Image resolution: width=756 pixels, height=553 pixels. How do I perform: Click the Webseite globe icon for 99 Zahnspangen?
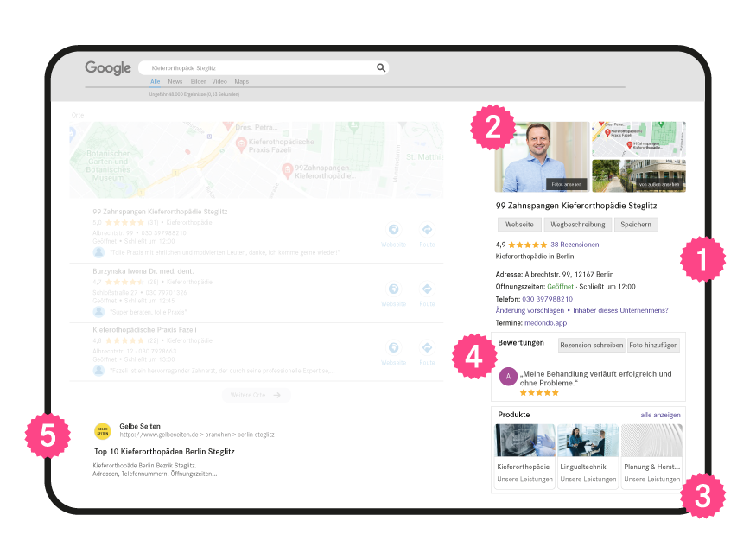click(393, 229)
